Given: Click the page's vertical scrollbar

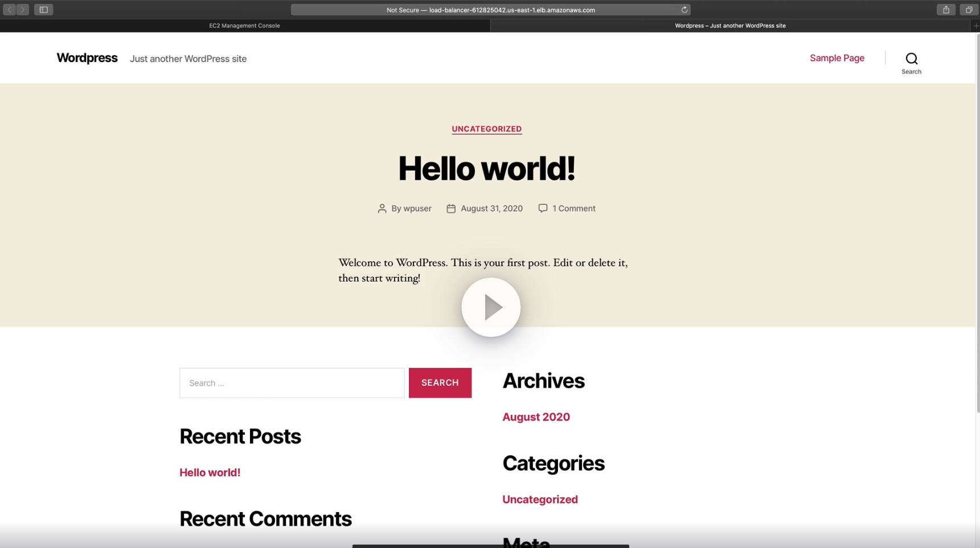Looking at the screenshot, I should coord(978,222).
